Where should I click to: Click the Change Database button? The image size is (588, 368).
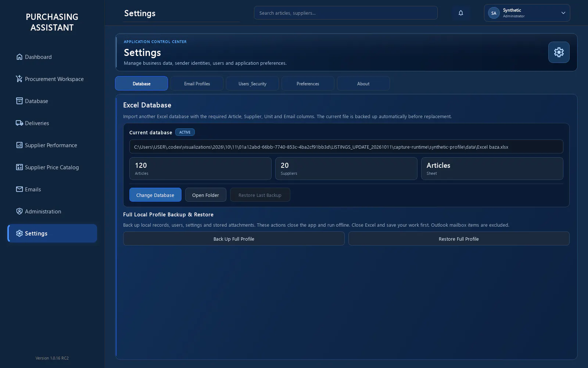[155, 195]
